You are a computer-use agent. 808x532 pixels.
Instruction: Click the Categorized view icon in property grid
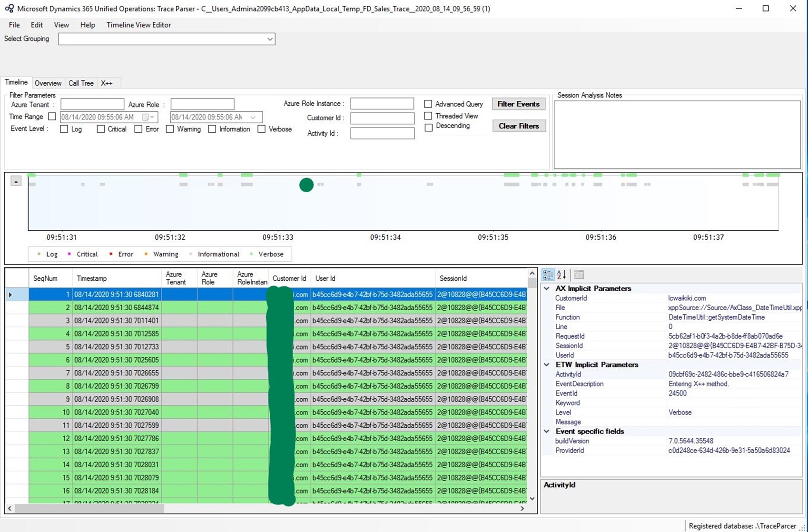(548, 275)
